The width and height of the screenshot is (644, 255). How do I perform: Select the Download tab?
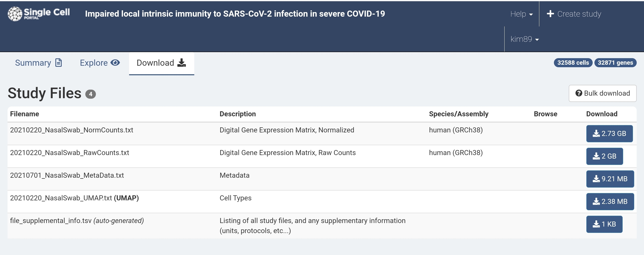point(161,63)
